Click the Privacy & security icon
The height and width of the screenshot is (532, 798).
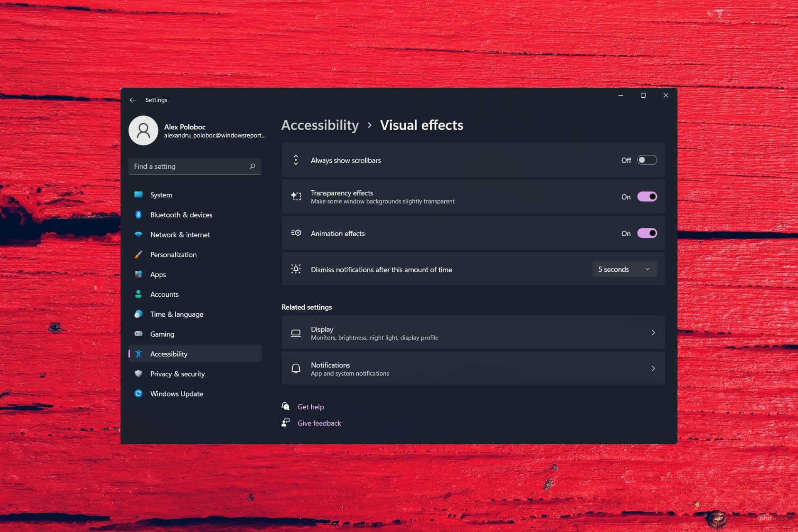[139, 374]
